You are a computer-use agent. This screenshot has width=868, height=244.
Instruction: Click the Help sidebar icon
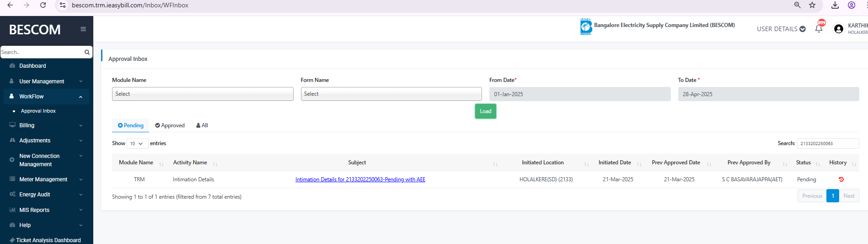point(12,225)
